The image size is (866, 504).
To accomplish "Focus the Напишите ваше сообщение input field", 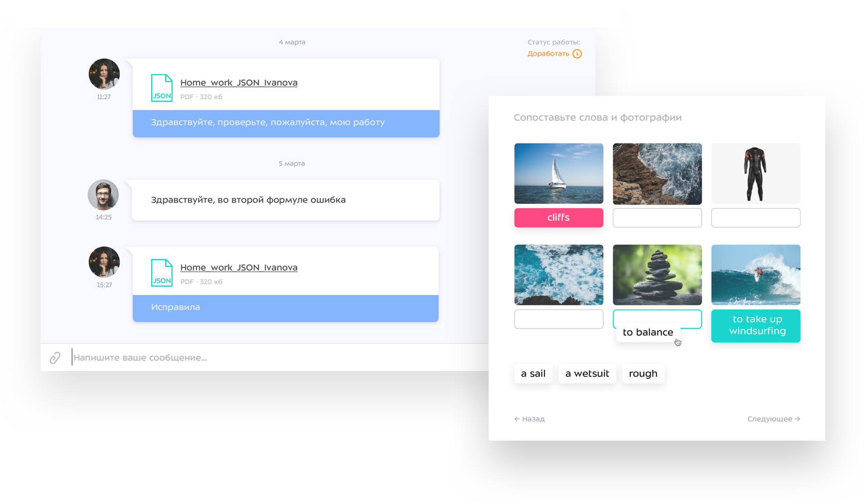I will tap(271, 358).
